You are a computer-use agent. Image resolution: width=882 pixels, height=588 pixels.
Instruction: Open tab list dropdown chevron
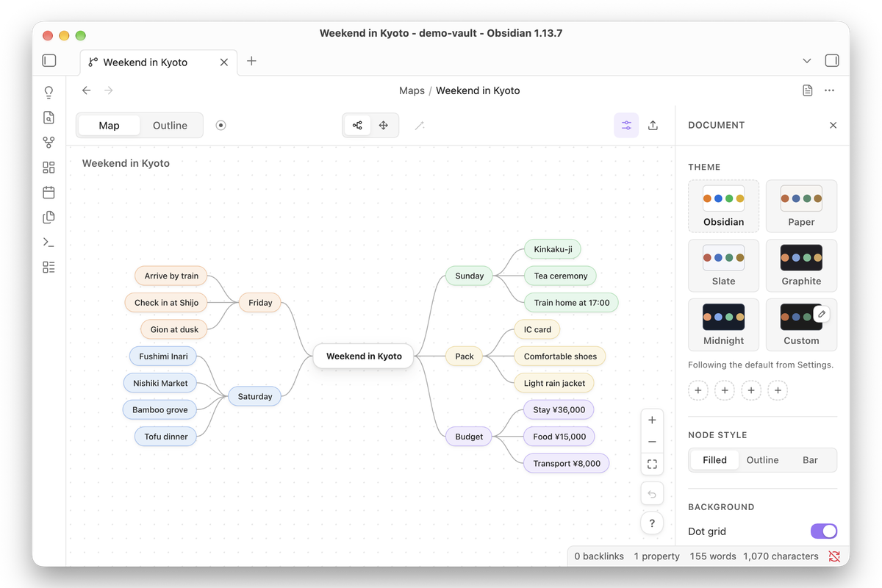[807, 61]
